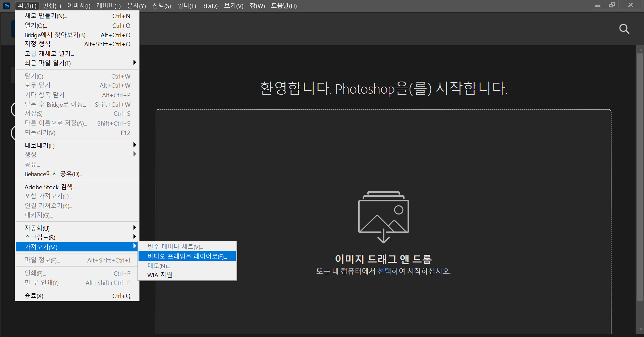Image resolution: width=644 pixels, height=337 pixels.
Task: Open the 필터(T) menu
Action: (187, 6)
